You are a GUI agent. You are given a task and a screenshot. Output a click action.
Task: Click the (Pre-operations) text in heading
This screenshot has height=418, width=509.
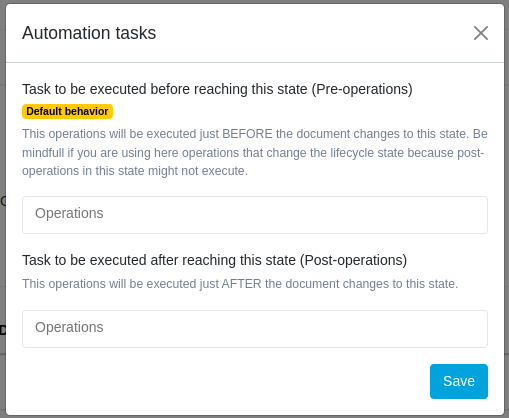coord(362,89)
